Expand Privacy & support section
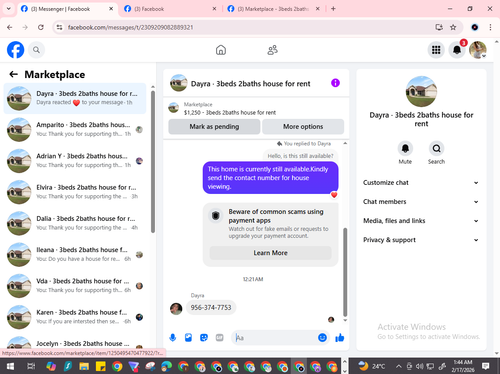The image size is (500, 374). tap(421, 240)
